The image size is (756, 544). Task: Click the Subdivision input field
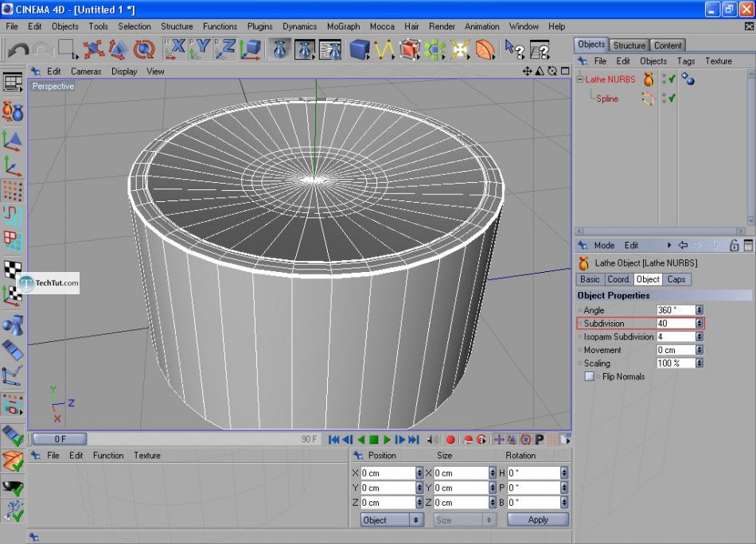coord(676,324)
